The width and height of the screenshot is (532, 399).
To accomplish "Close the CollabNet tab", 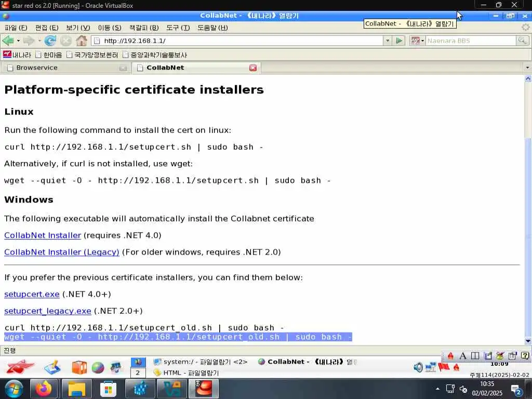I will coord(253,68).
